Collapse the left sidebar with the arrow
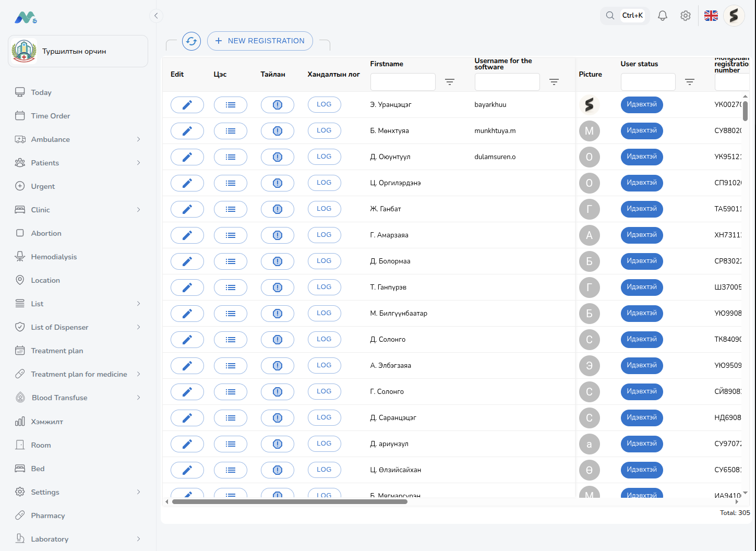Image resolution: width=756 pixels, height=551 pixels. (x=156, y=16)
